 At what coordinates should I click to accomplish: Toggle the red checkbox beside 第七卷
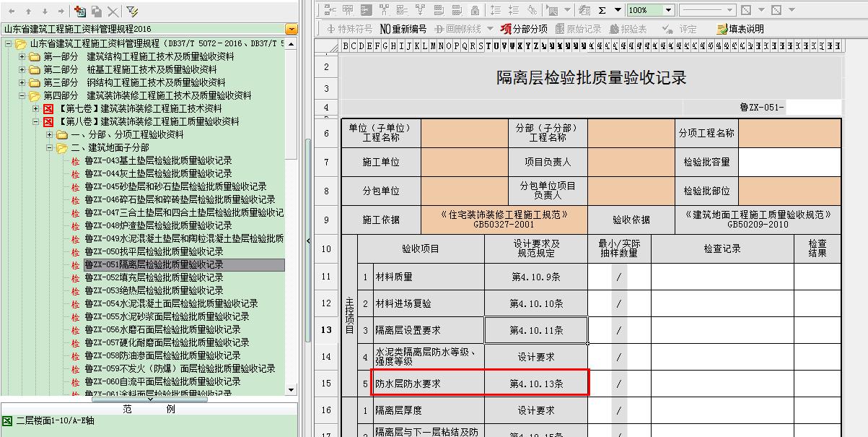(x=49, y=108)
